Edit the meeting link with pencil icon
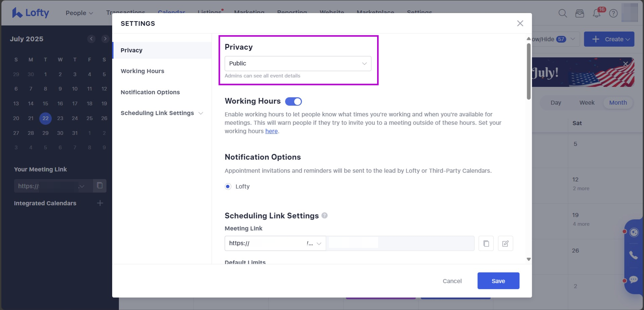Image resolution: width=644 pixels, height=310 pixels. pos(505,244)
